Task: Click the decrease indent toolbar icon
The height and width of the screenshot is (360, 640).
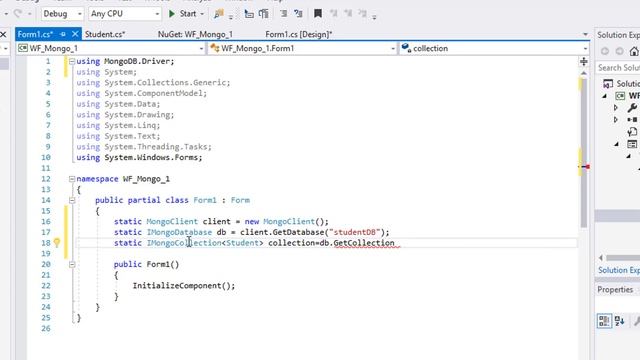Action: coord(249,14)
